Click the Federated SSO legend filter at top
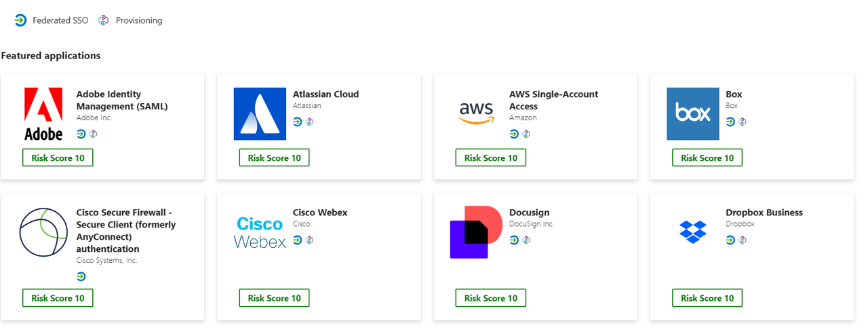The height and width of the screenshot is (330, 868). click(x=52, y=20)
